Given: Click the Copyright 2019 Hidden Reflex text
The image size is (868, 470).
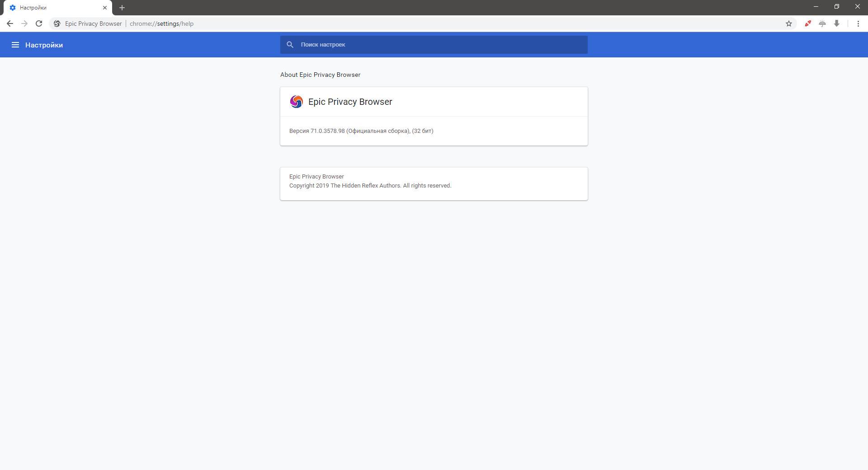Looking at the screenshot, I should [x=370, y=186].
